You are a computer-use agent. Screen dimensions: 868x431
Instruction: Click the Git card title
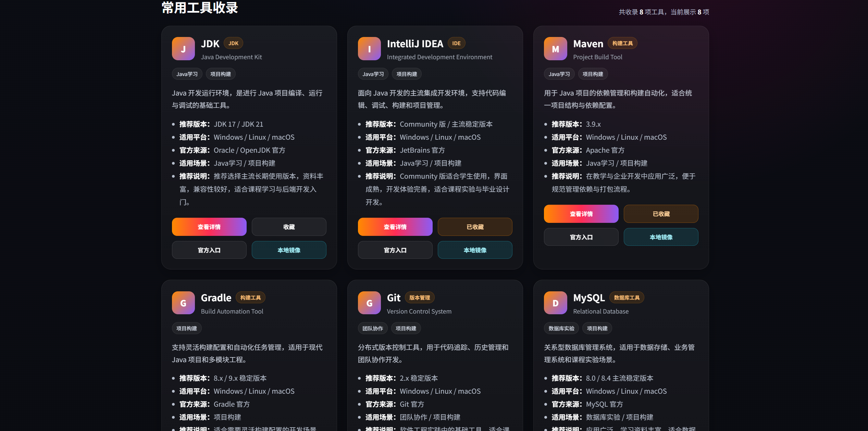pos(394,298)
